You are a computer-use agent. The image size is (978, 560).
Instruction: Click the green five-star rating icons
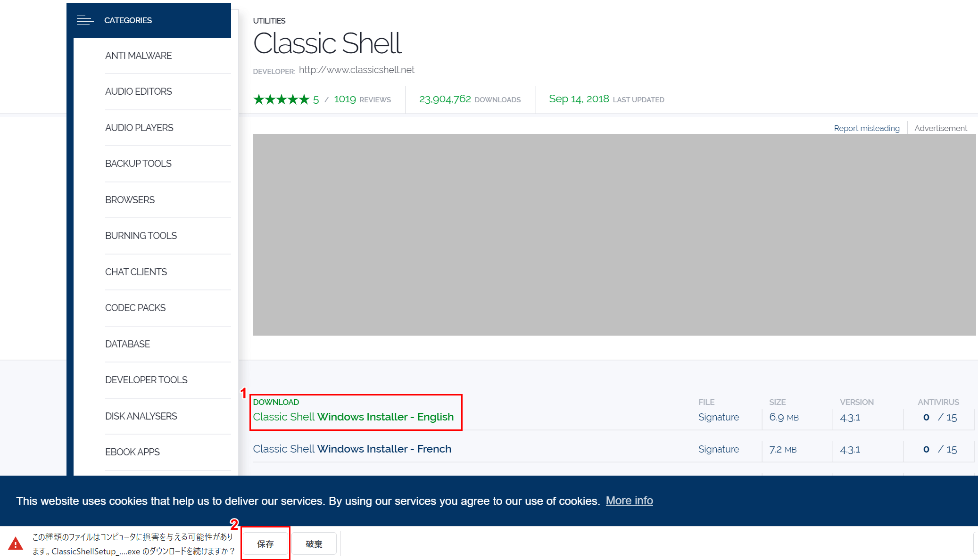(281, 99)
